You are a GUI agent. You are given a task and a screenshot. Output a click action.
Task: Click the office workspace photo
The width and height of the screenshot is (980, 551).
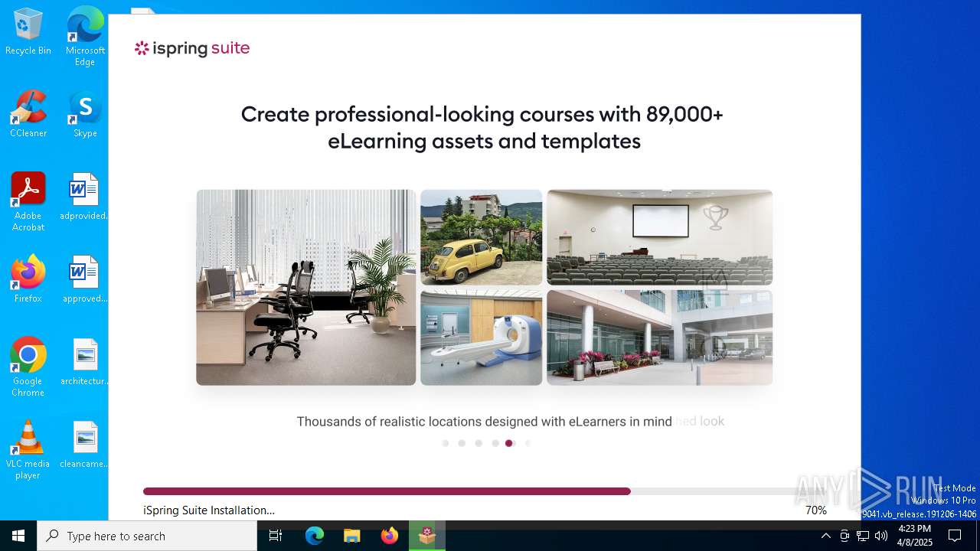point(306,287)
